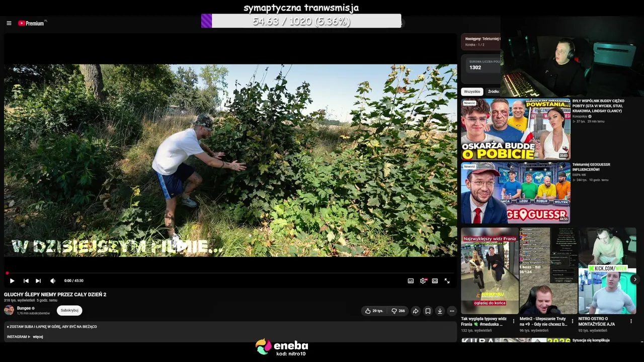Like the video showing 29 tys.
This screenshot has width=644, height=362.
pyautogui.click(x=374, y=311)
